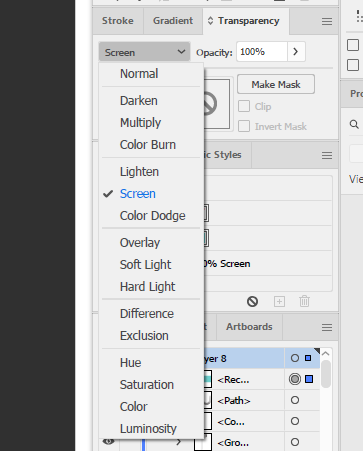Select the <Gro...> layer item
Image resolution: width=363 pixels, height=451 pixels.
(233, 443)
